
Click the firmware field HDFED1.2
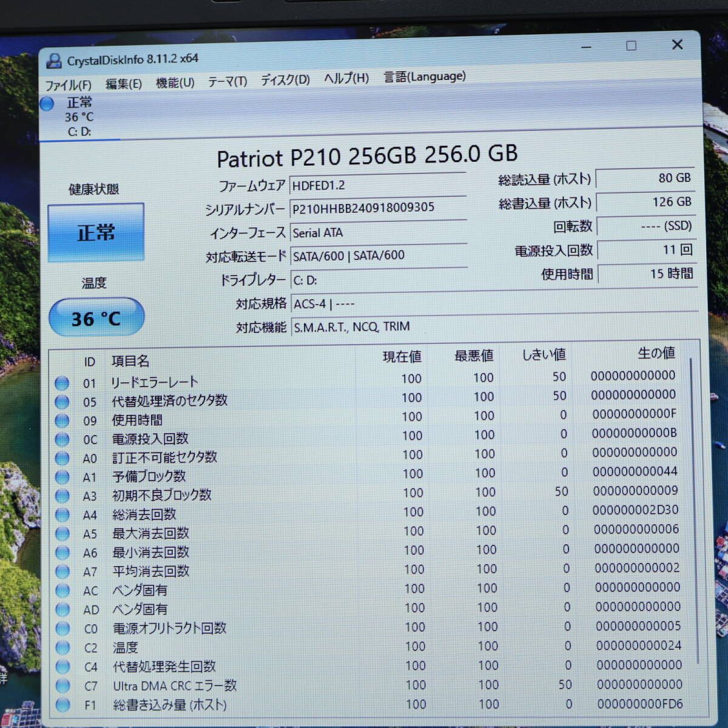377,184
